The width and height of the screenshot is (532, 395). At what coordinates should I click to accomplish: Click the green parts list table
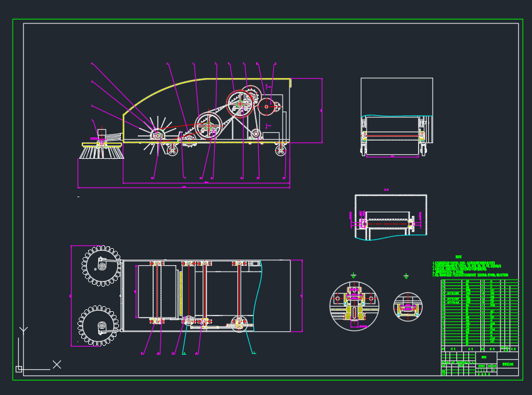pos(480,315)
